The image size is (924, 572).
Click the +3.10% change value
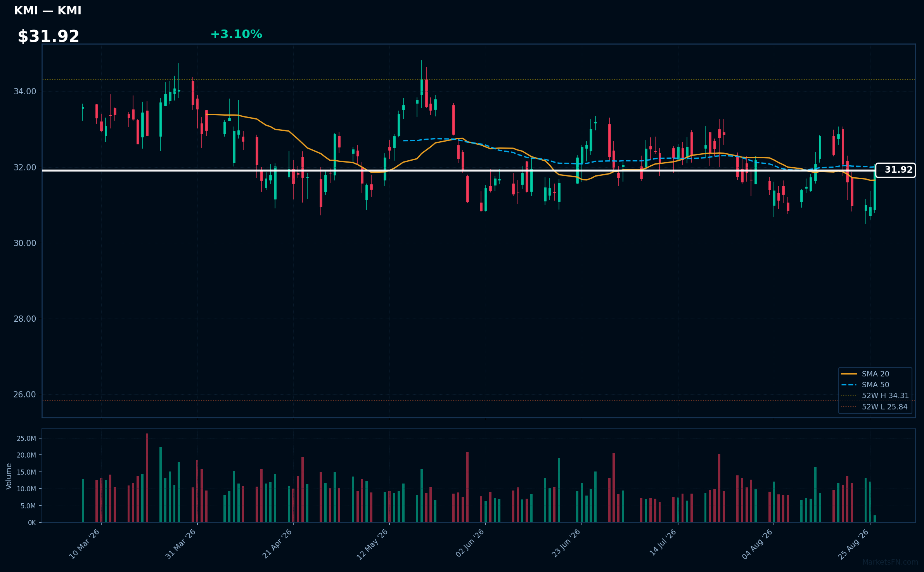(236, 35)
